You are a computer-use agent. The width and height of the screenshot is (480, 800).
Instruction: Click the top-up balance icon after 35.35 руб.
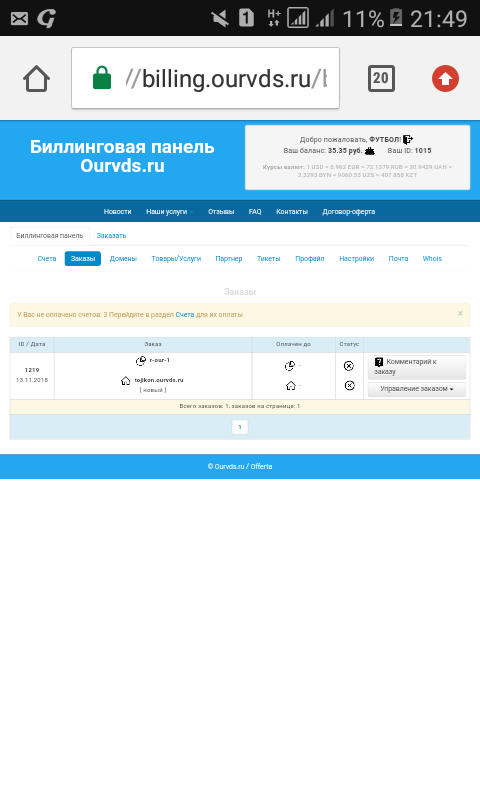(x=370, y=151)
